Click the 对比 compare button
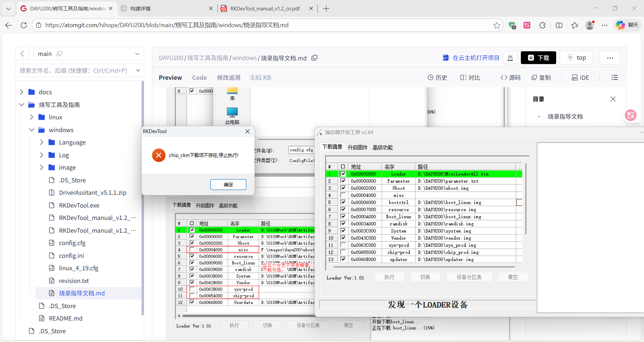644x342 pixels. coord(470,77)
